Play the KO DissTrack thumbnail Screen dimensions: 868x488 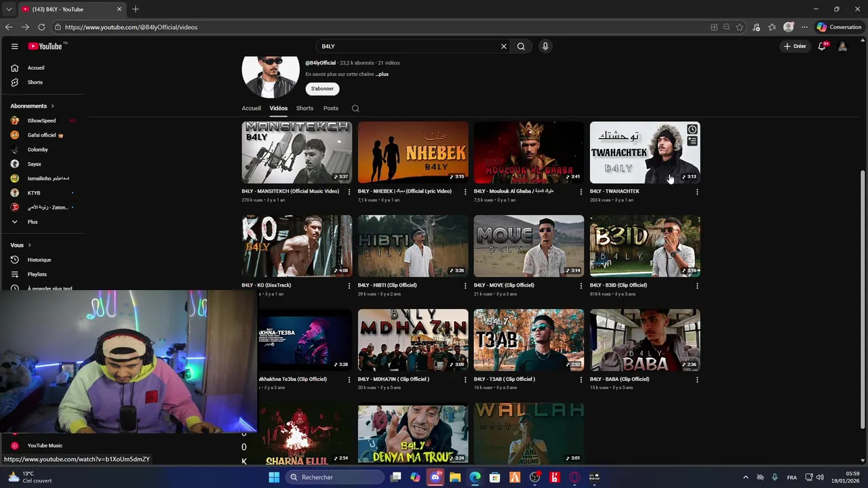click(x=297, y=246)
